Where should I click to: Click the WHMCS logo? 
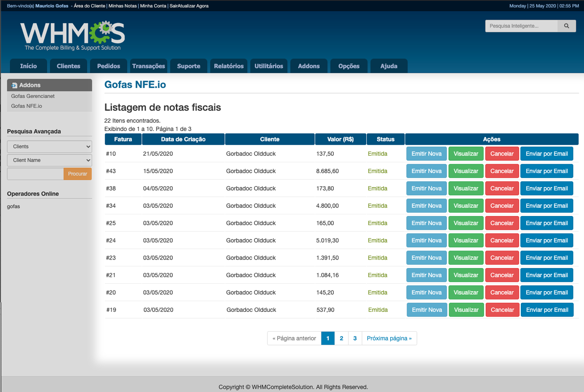click(73, 36)
